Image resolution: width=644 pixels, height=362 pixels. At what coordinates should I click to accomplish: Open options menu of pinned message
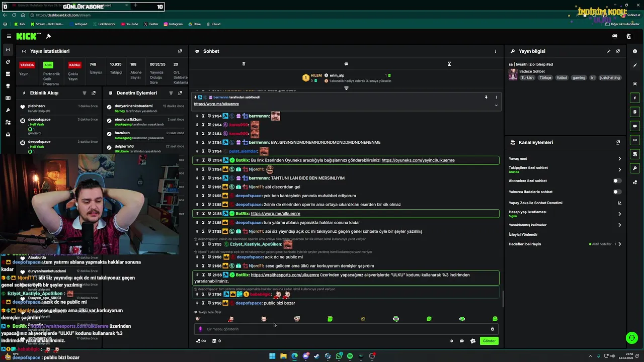pos(496,97)
